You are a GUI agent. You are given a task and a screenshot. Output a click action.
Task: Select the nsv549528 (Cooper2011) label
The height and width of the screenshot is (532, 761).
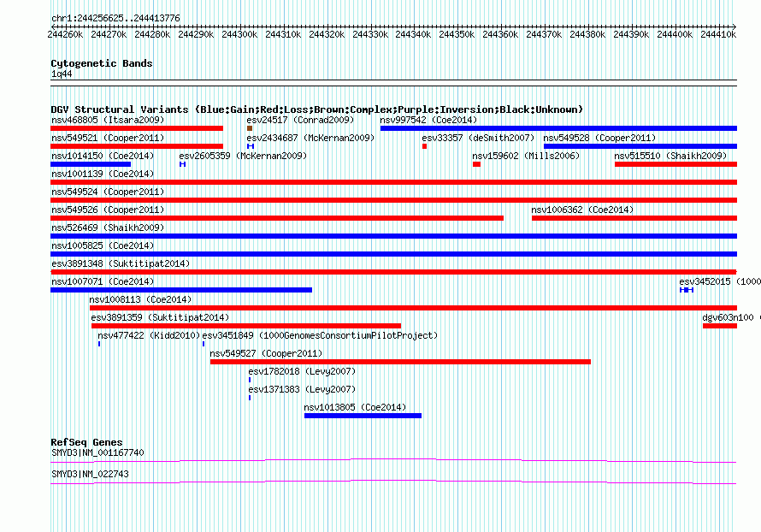[599, 138]
